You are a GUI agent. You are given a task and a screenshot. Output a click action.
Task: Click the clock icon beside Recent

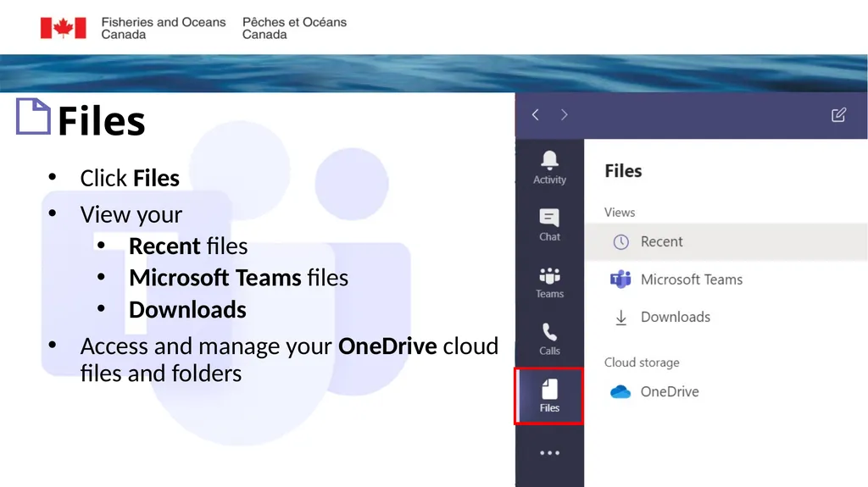[621, 242]
